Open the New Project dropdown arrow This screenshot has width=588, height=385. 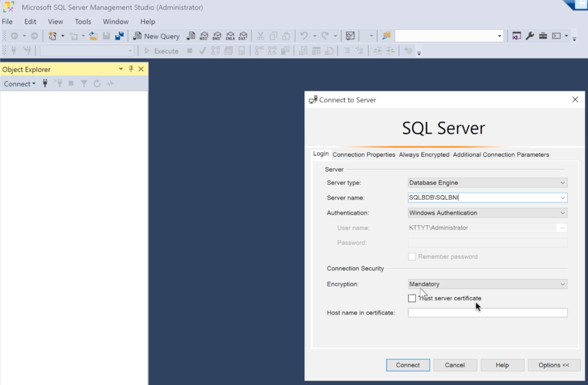click(63, 36)
